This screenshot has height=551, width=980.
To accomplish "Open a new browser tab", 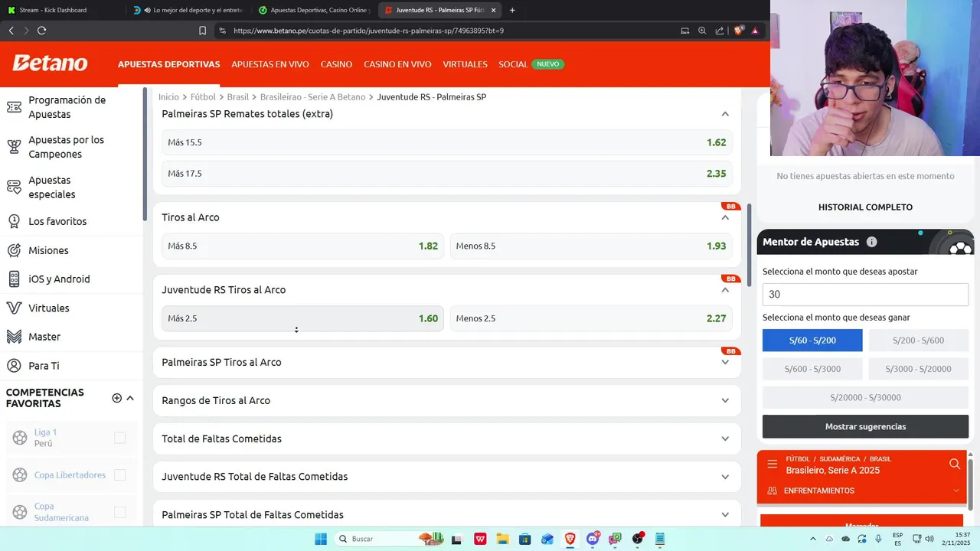I will [x=512, y=10].
